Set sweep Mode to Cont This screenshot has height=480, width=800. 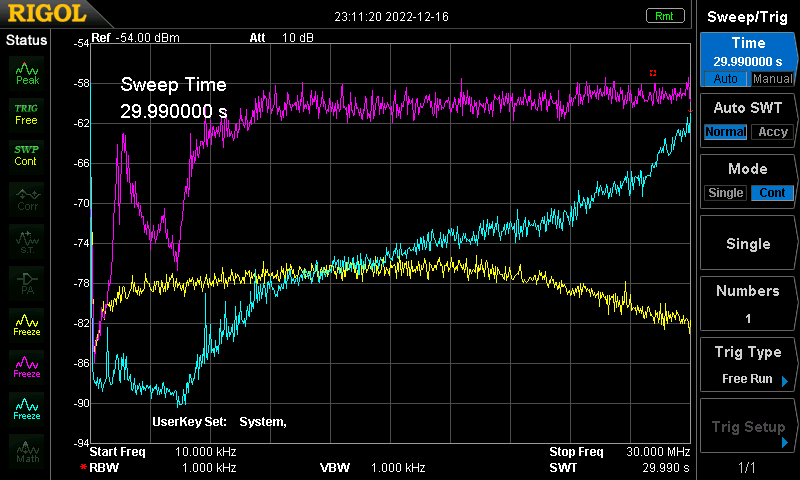pyautogui.click(x=772, y=193)
